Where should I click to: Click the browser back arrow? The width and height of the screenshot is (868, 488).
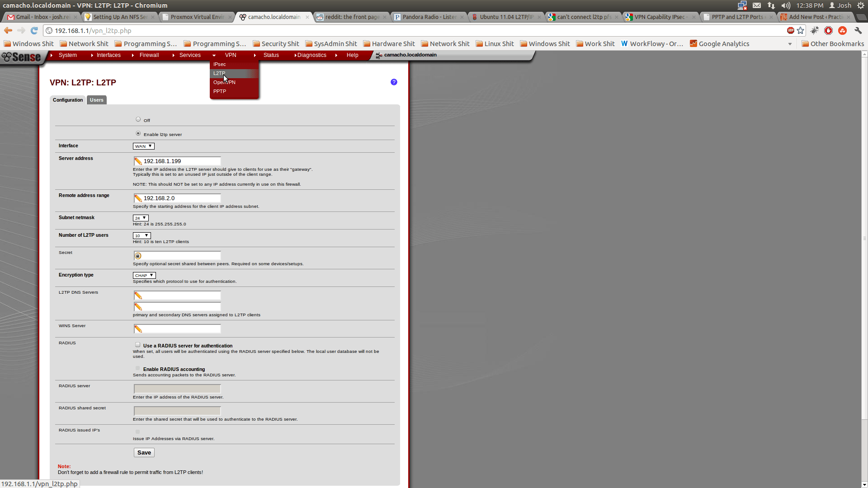pos(8,30)
